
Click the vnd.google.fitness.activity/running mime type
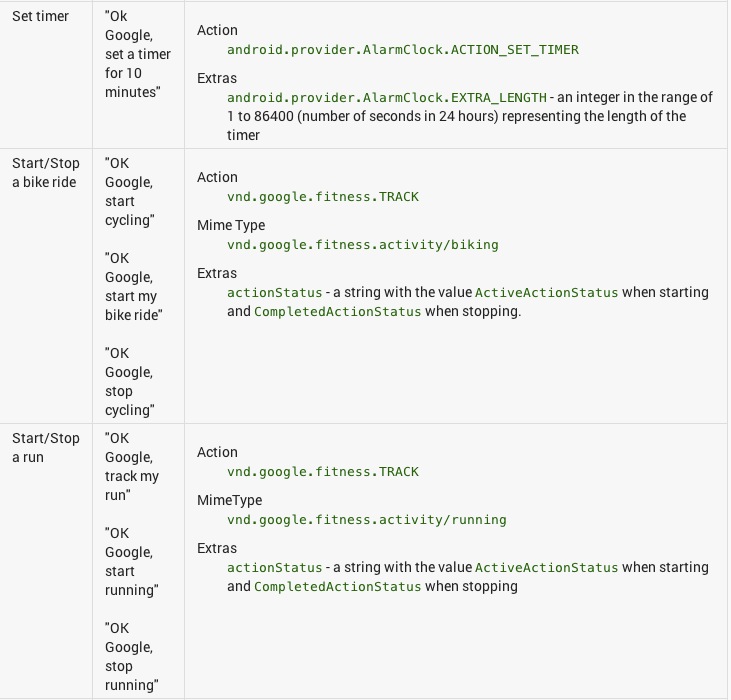[x=366, y=519]
